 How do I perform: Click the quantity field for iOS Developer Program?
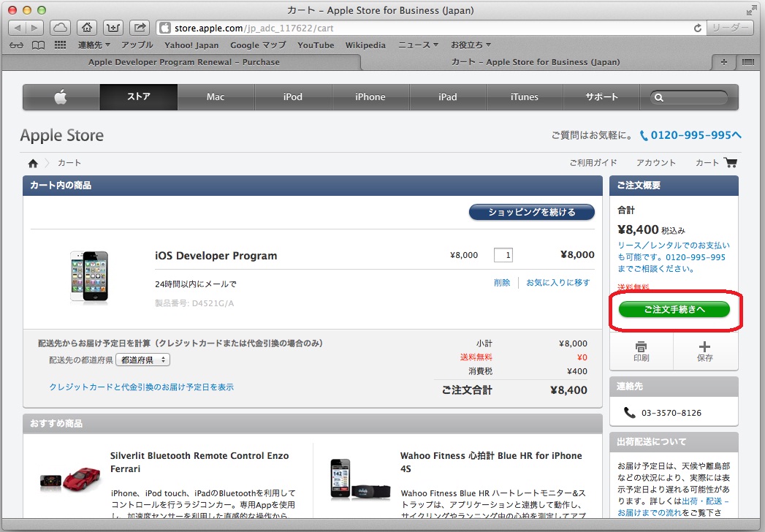503,255
